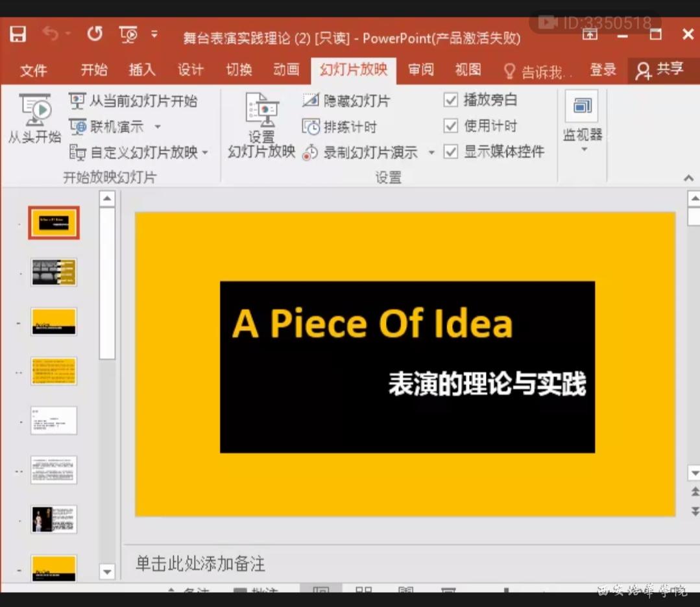The image size is (700, 607).
Task: Click Record Slide Show (录制幻灯片演示) icon
Action: pyautogui.click(x=311, y=153)
